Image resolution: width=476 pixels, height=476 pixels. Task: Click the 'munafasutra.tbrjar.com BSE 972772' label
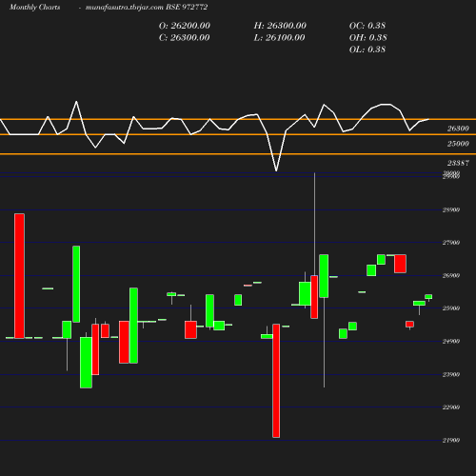point(147,8)
